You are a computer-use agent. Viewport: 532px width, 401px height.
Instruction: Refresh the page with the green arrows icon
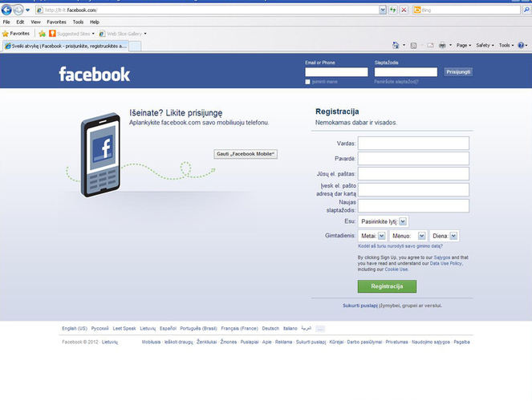(x=393, y=10)
